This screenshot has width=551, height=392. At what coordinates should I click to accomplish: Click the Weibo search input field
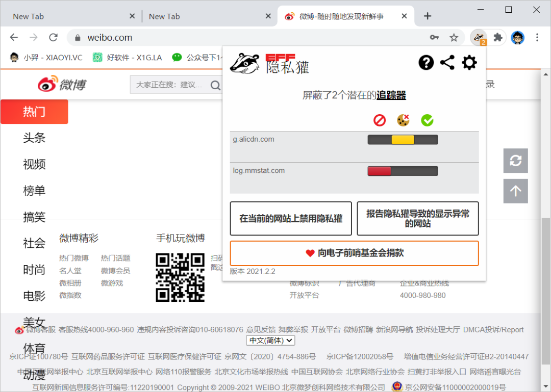tap(169, 85)
